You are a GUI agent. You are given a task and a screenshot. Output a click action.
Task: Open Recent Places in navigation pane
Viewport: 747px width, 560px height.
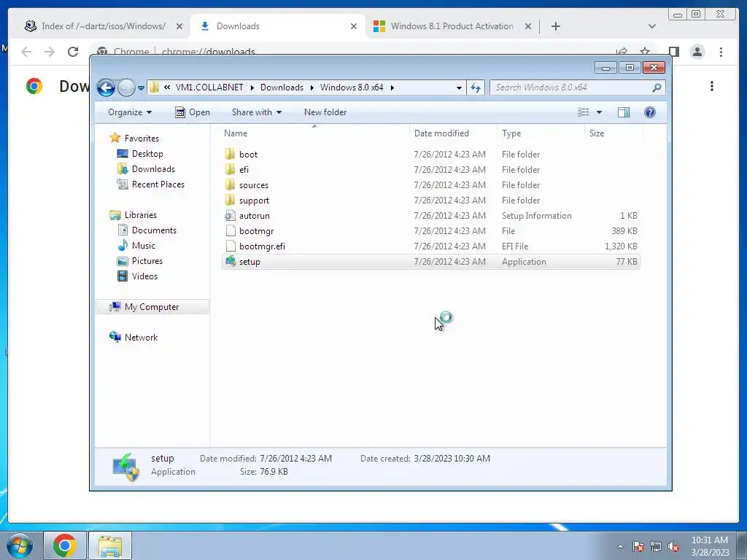pyautogui.click(x=158, y=184)
